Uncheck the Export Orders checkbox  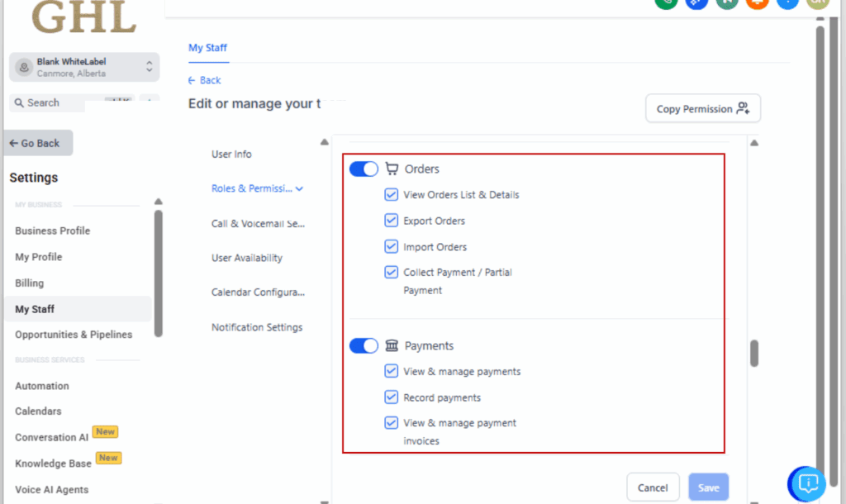click(x=391, y=221)
